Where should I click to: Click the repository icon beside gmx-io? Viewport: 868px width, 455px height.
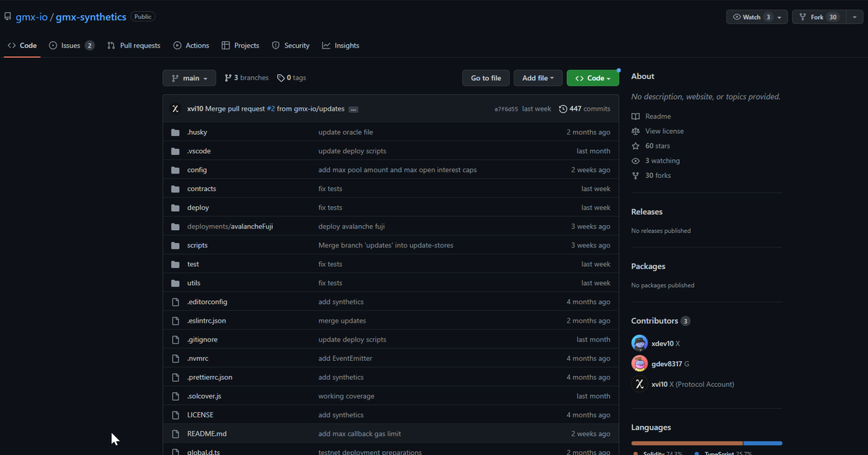point(8,16)
